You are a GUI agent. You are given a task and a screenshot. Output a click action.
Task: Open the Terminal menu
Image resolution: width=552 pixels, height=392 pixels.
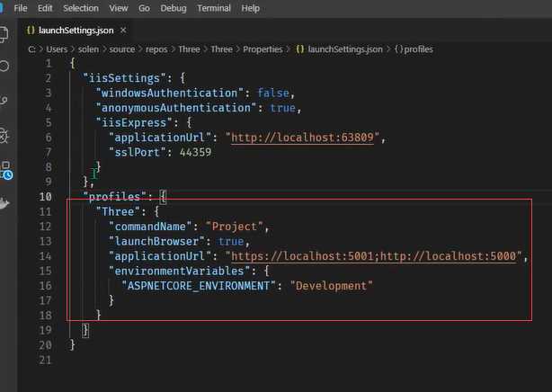(x=214, y=8)
